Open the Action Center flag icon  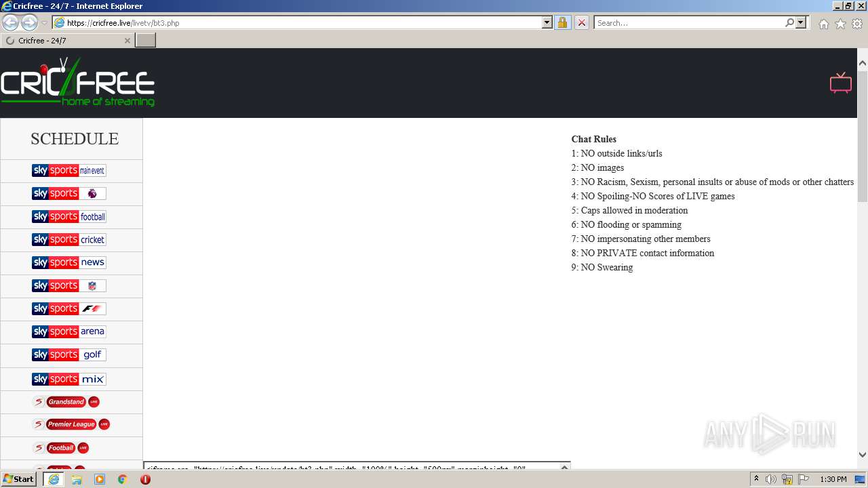(x=804, y=479)
